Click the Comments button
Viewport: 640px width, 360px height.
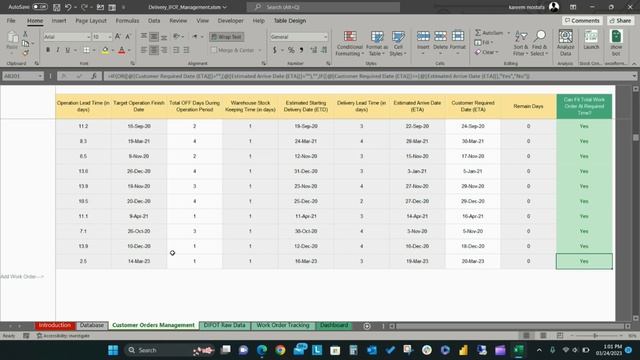click(x=582, y=20)
